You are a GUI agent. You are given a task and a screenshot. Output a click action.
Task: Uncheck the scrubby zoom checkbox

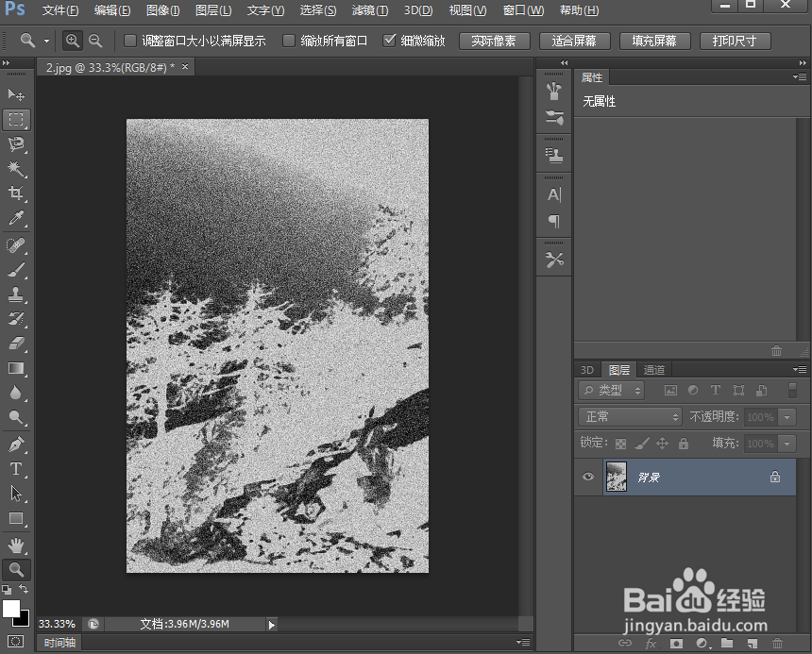389,41
